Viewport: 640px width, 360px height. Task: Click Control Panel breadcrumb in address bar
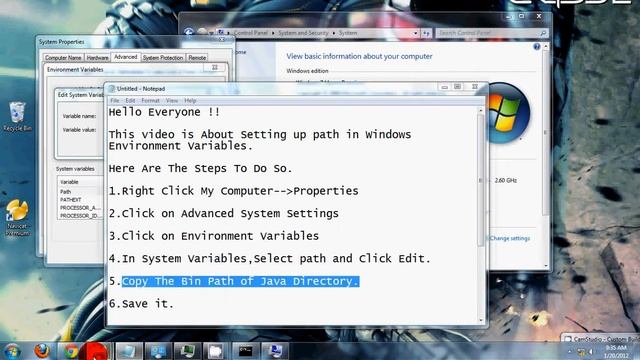coord(251,33)
